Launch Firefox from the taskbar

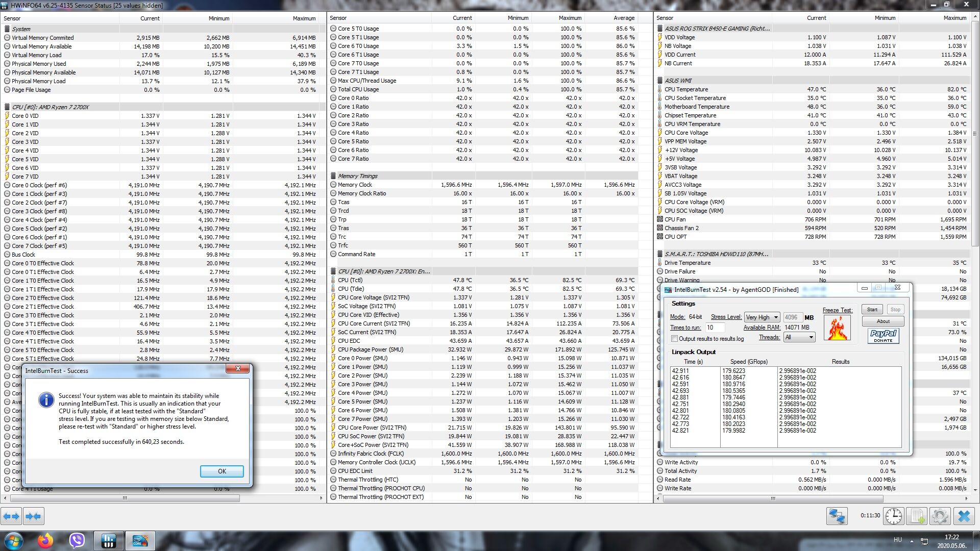(x=45, y=541)
